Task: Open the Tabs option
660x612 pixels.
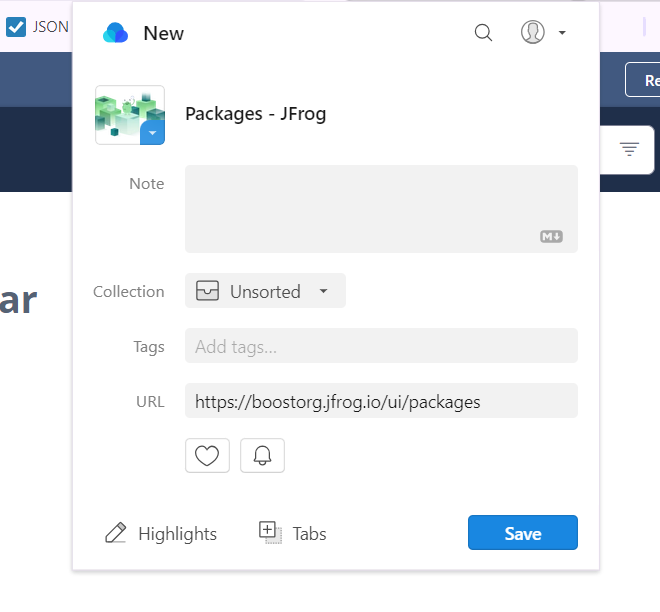Action: [293, 533]
